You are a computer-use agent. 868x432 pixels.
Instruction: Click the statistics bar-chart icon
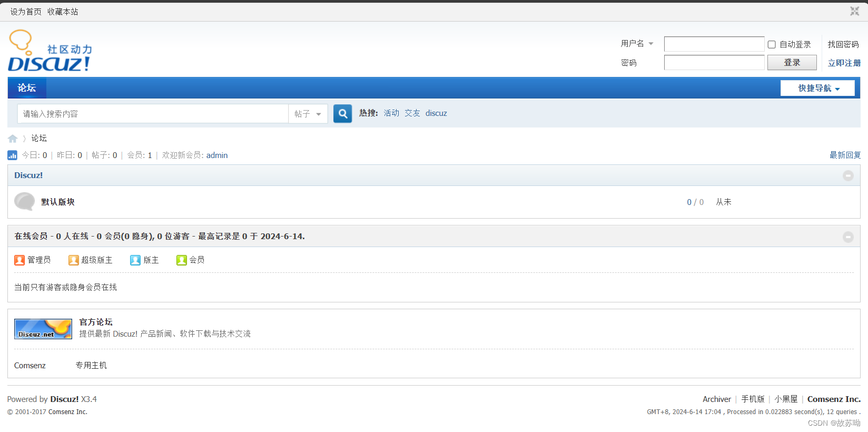coord(12,155)
